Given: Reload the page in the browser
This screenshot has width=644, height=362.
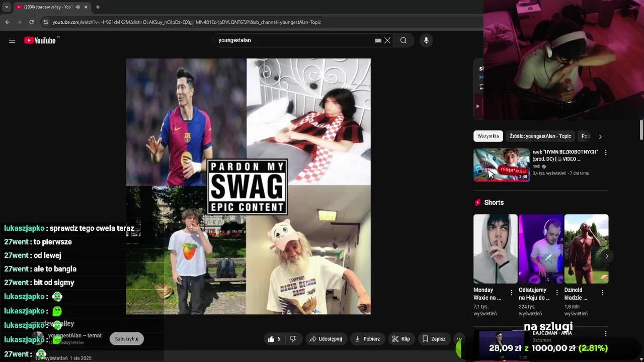Looking at the screenshot, I should pos(31,22).
